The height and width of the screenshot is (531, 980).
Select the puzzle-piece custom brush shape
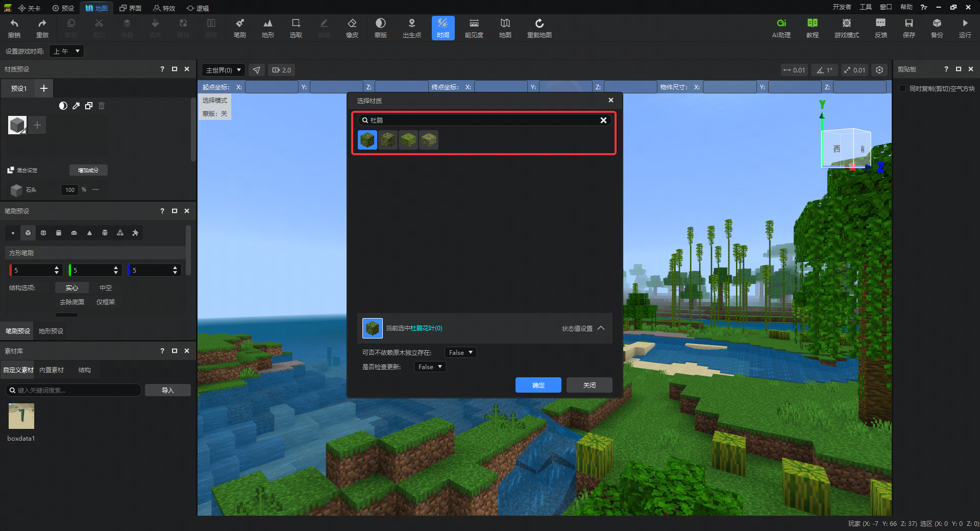(x=135, y=233)
